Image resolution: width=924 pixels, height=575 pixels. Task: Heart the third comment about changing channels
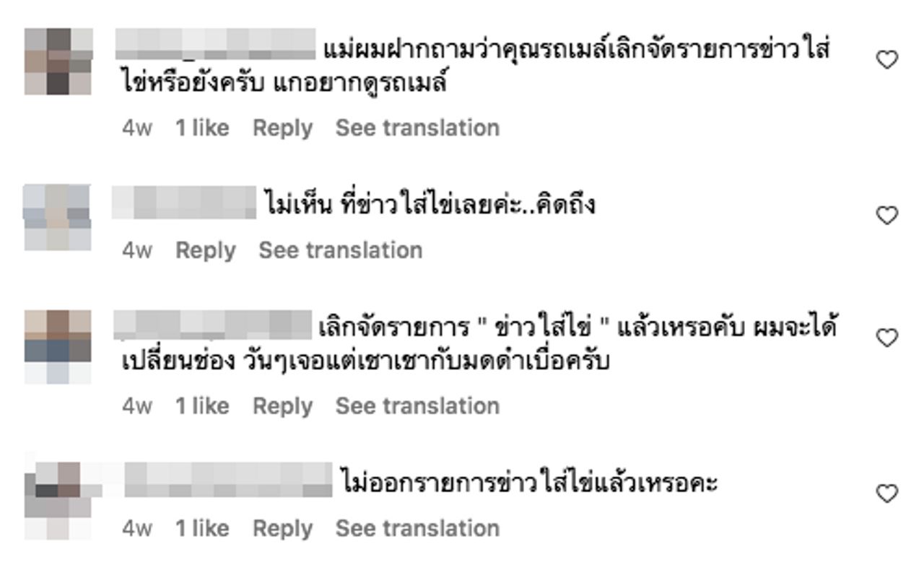coord(886,338)
